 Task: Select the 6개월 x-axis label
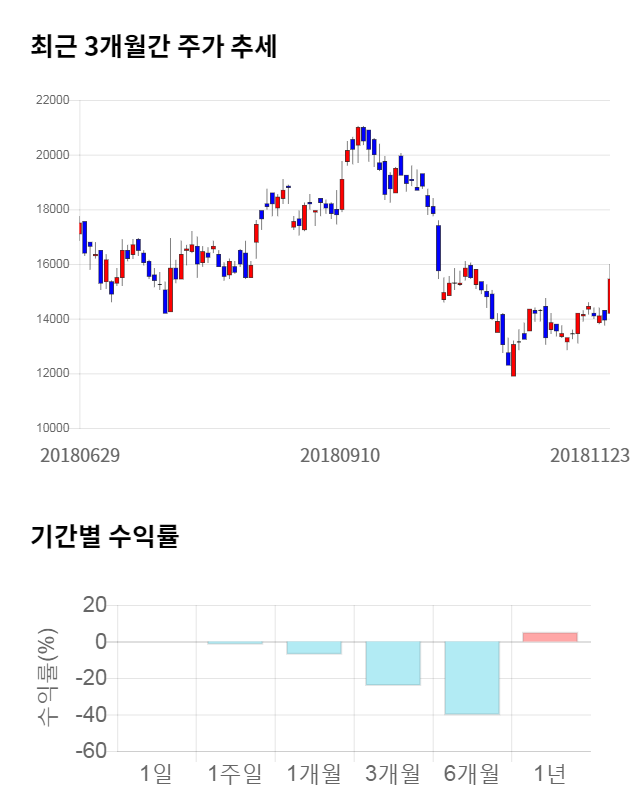471,773
